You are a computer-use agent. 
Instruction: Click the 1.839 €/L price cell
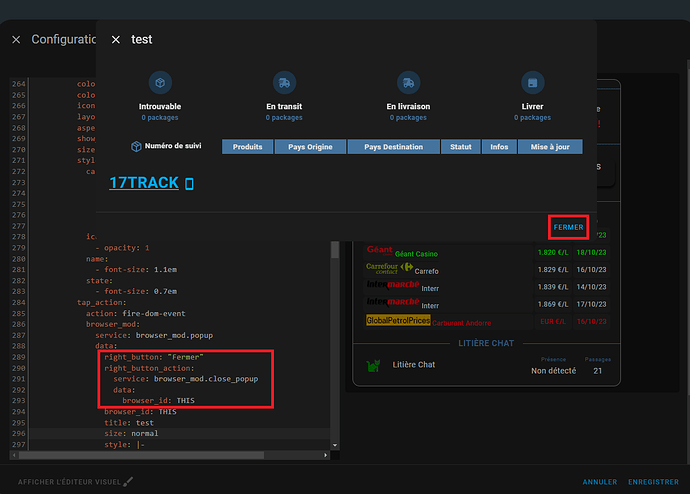pyautogui.click(x=553, y=287)
